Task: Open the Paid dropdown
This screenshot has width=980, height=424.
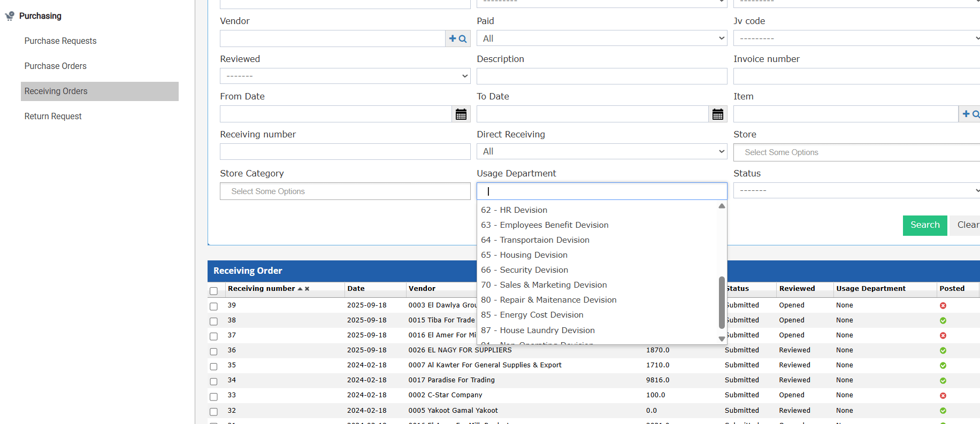Action: point(602,38)
